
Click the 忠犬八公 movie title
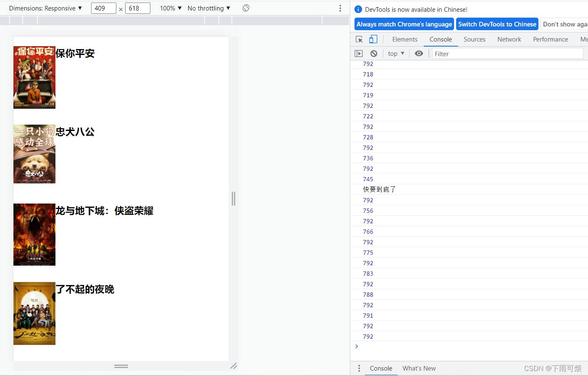pyautogui.click(x=75, y=132)
